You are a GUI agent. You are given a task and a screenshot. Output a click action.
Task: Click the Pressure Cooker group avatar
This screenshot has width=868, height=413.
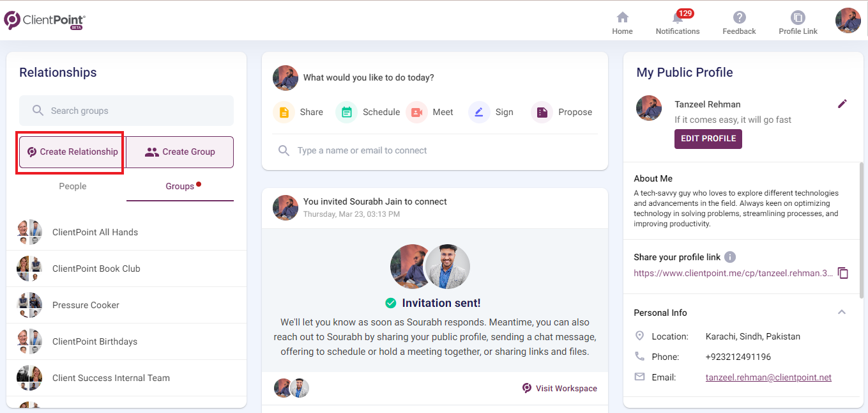point(29,305)
